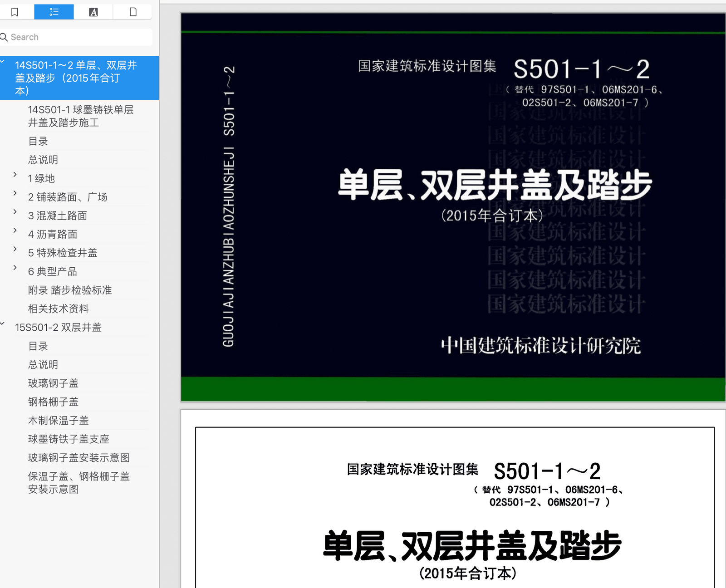726x588 pixels.
Task: Go to "目录" under 15S501-2
Action: tap(38, 346)
